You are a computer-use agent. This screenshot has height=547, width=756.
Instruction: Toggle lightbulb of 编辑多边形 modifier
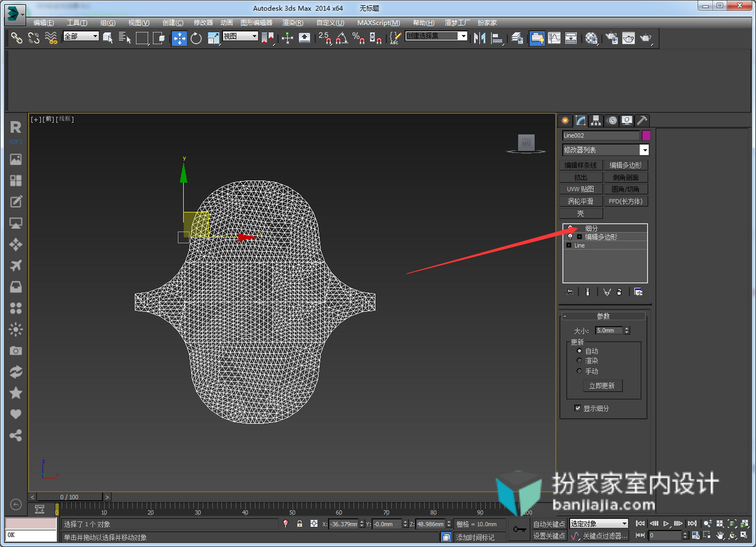[x=570, y=237]
